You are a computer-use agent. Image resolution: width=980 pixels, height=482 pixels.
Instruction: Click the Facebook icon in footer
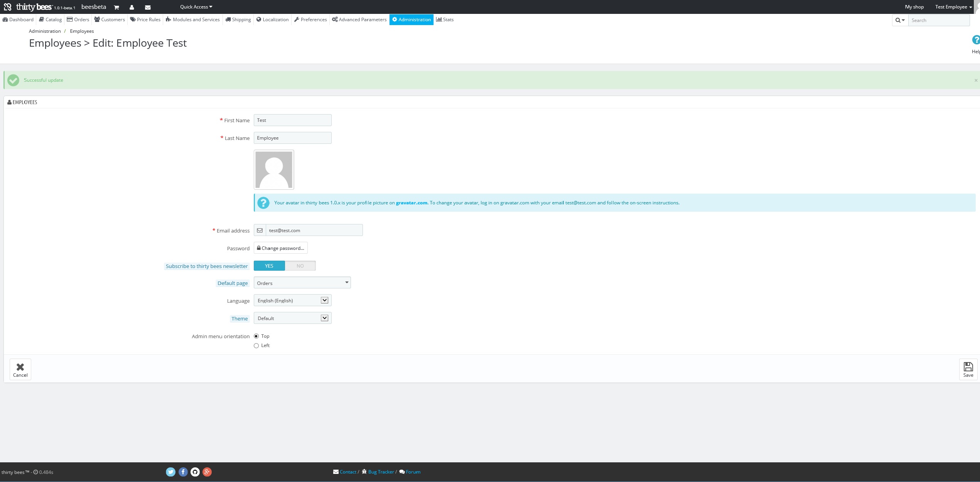click(x=183, y=472)
